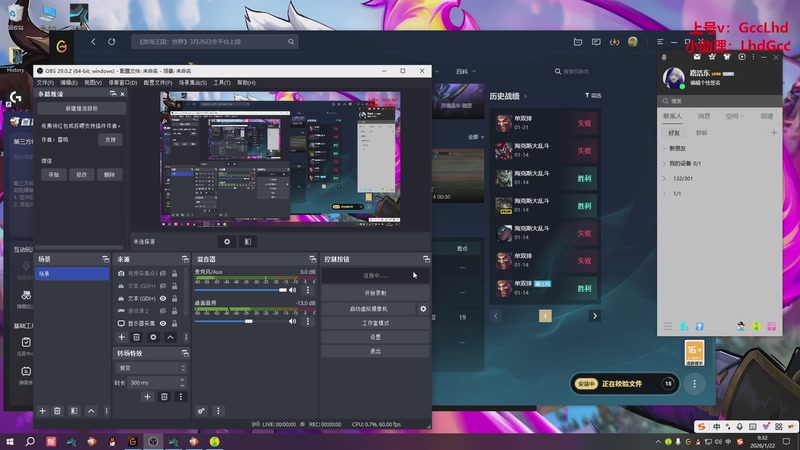The width and height of the screenshot is (800, 450).
Task: Mute the 麦克风/Aux channel
Action: [x=292, y=290]
